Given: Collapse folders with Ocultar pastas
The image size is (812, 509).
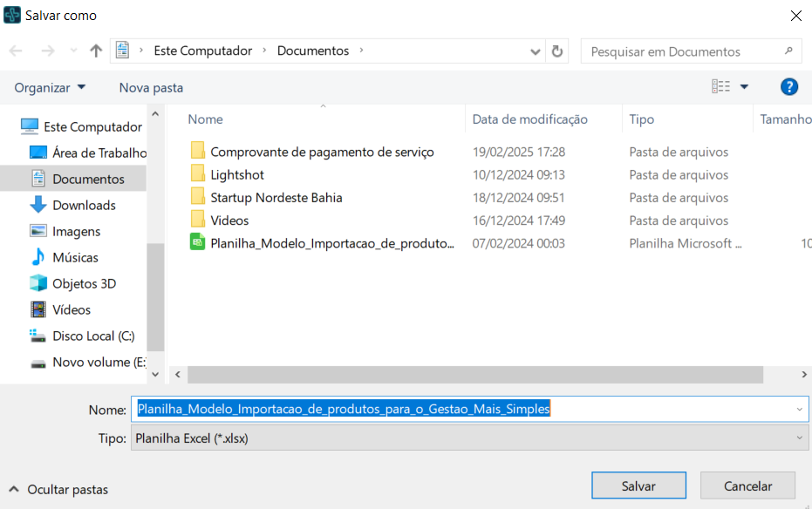Looking at the screenshot, I should click(x=59, y=489).
